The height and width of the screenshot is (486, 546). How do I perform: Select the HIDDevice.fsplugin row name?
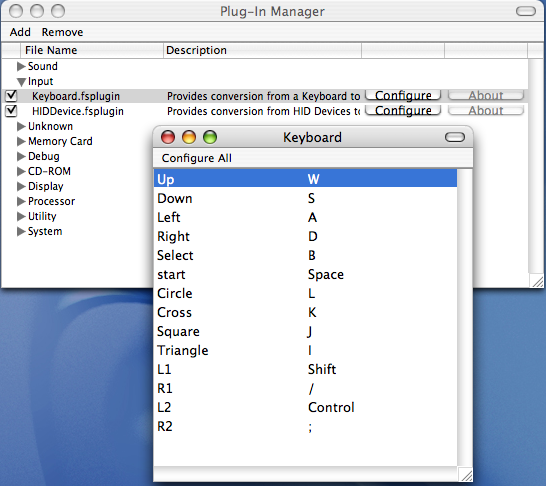pyautogui.click(x=78, y=111)
